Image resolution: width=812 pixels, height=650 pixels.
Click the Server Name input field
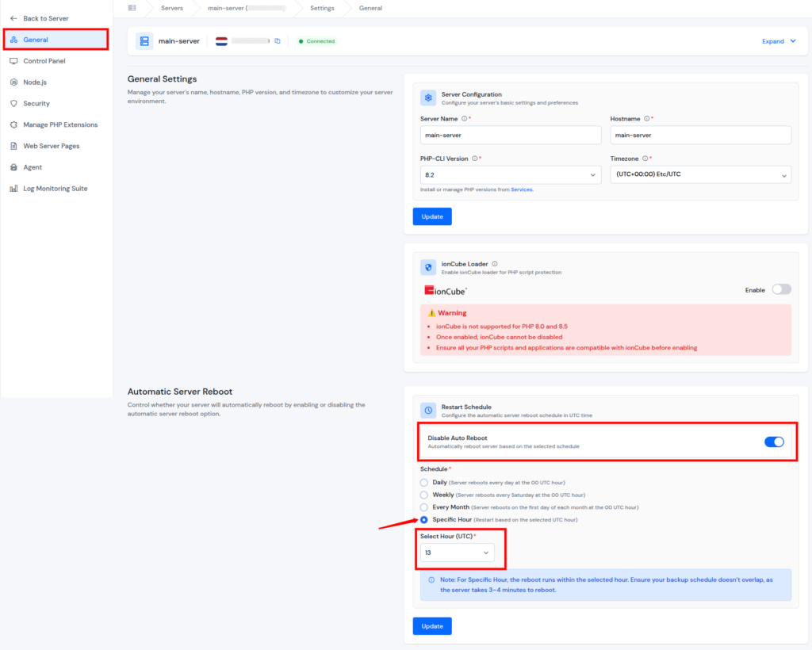point(511,136)
